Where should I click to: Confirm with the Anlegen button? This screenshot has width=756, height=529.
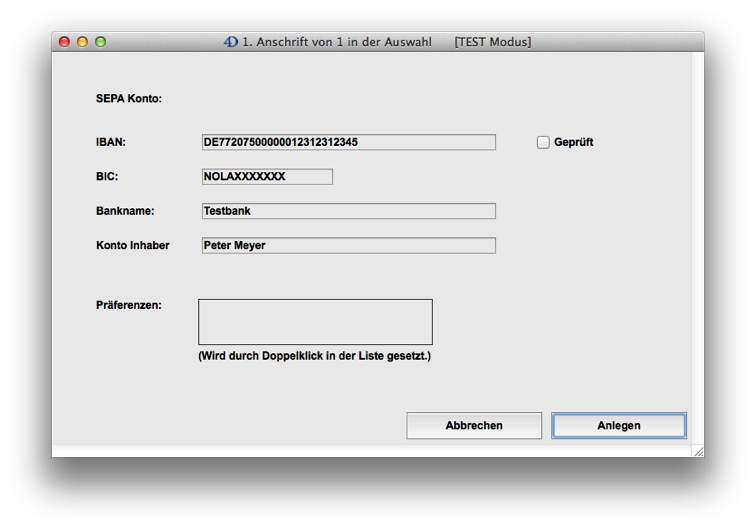click(619, 426)
